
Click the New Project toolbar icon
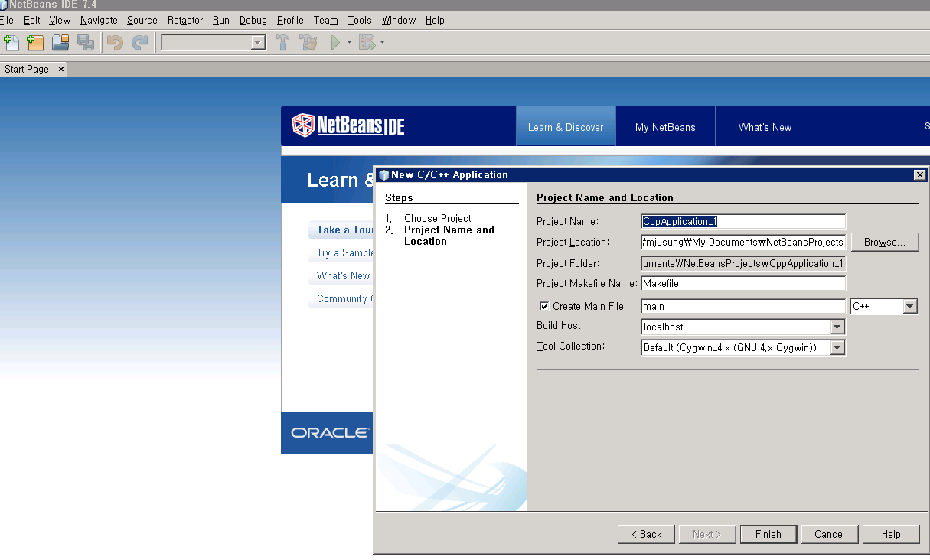pyautogui.click(x=35, y=43)
